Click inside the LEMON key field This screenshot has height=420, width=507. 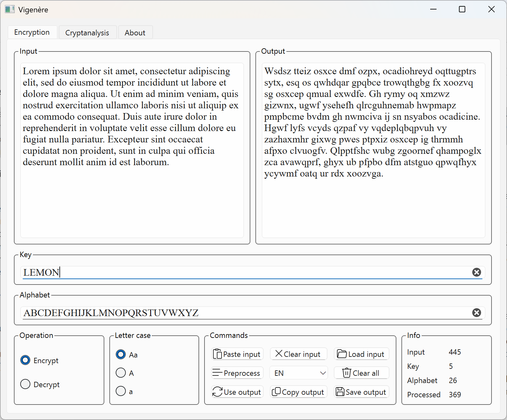click(x=247, y=272)
